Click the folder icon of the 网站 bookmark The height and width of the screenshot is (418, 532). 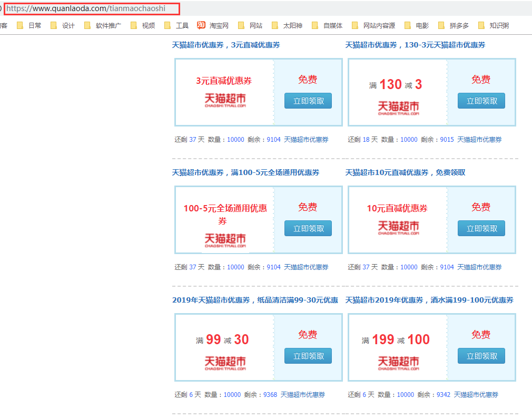coord(241,25)
